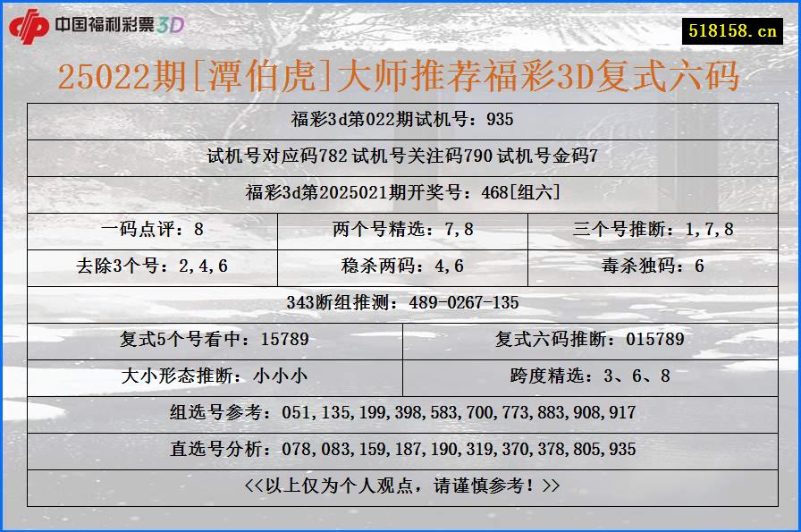The height and width of the screenshot is (532, 801).
Task: Select the 稳杀两码：4,6 cell
Action: coord(400,265)
